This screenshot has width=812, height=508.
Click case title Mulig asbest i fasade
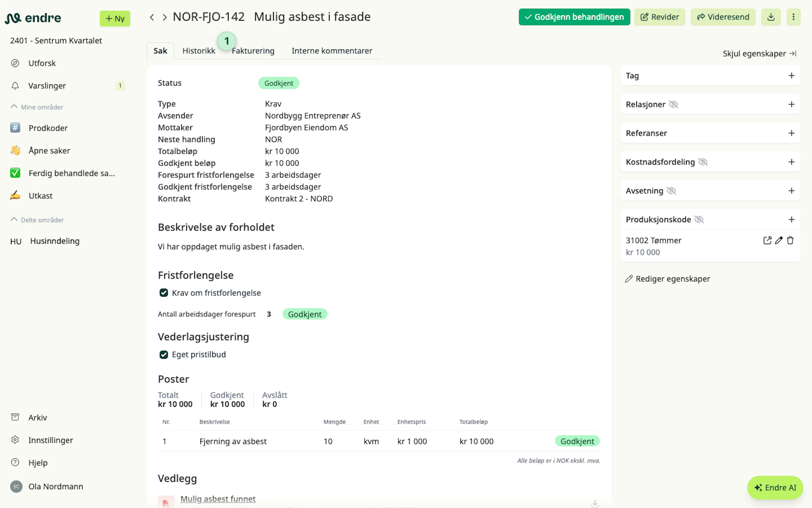click(312, 17)
